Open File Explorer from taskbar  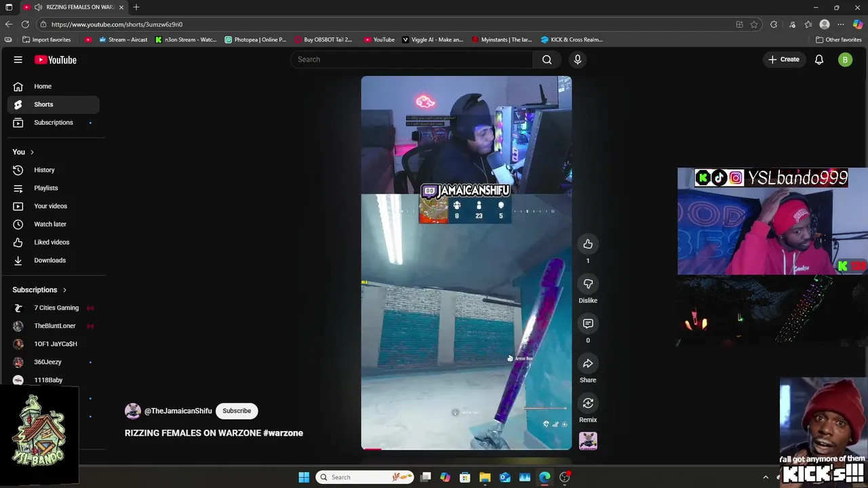pyautogui.click(x=485, y=477)
